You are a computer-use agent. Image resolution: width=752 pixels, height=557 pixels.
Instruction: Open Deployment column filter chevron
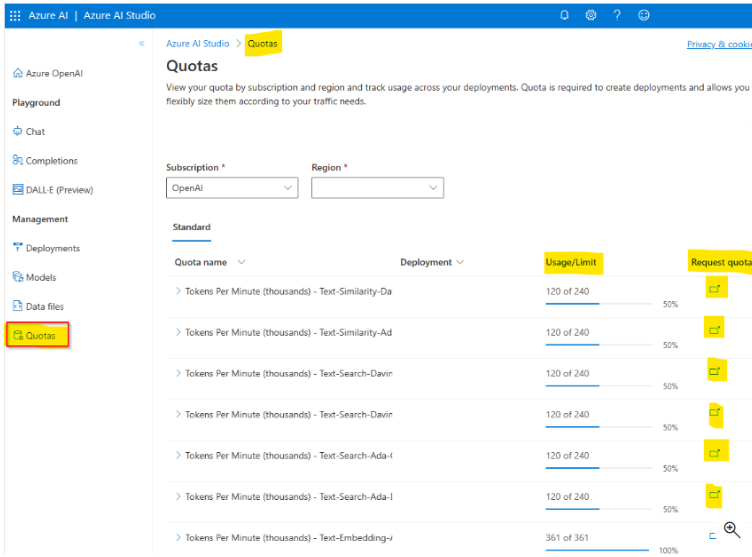click(x=460, y=262)
